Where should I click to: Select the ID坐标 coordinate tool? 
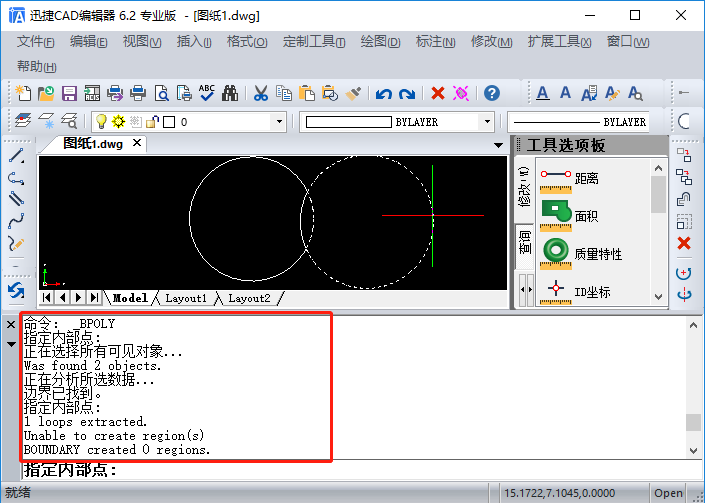click(575, 292)
